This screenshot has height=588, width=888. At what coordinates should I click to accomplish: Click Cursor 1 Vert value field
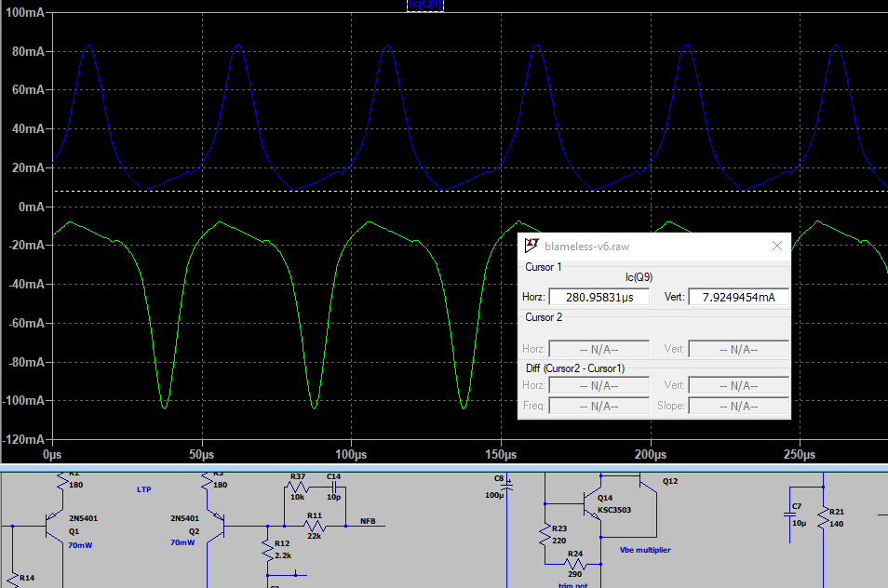[x=738, y=297]
